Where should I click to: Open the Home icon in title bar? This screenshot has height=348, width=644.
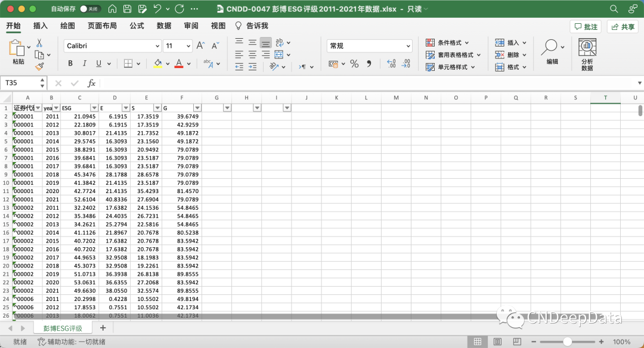coord(112,8)
